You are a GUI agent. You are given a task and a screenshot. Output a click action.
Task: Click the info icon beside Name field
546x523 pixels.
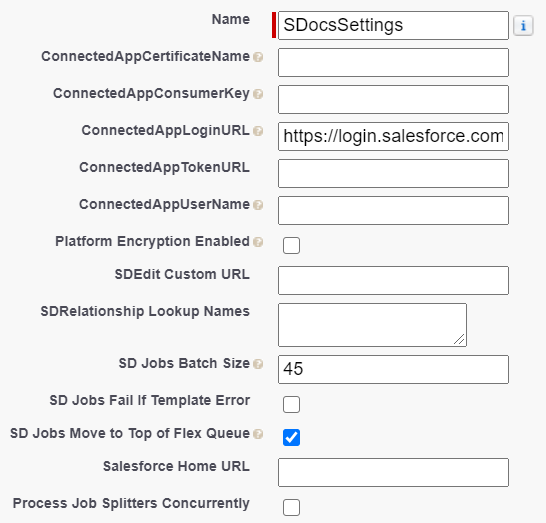(x=523, y=25)
